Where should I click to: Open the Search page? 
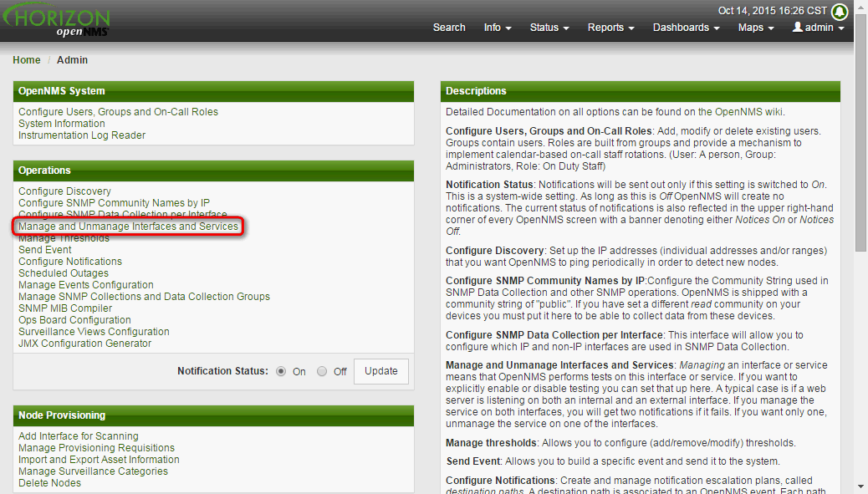point(449,28)
